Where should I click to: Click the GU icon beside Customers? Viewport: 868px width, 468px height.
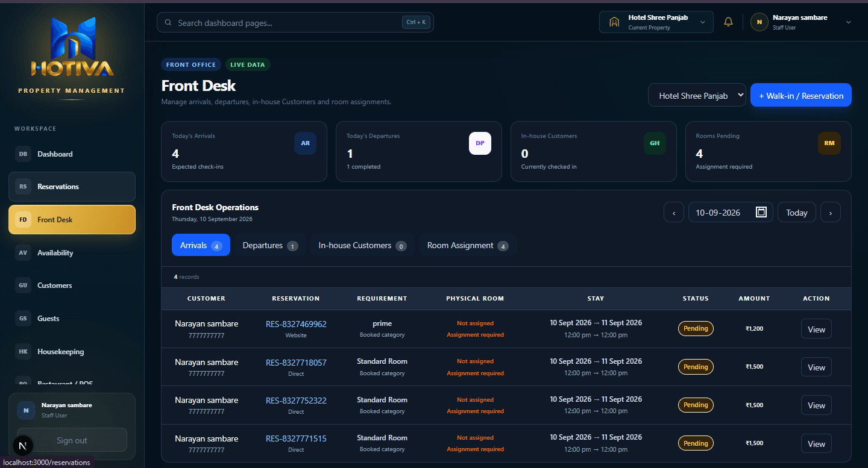[x=23, y=285]
